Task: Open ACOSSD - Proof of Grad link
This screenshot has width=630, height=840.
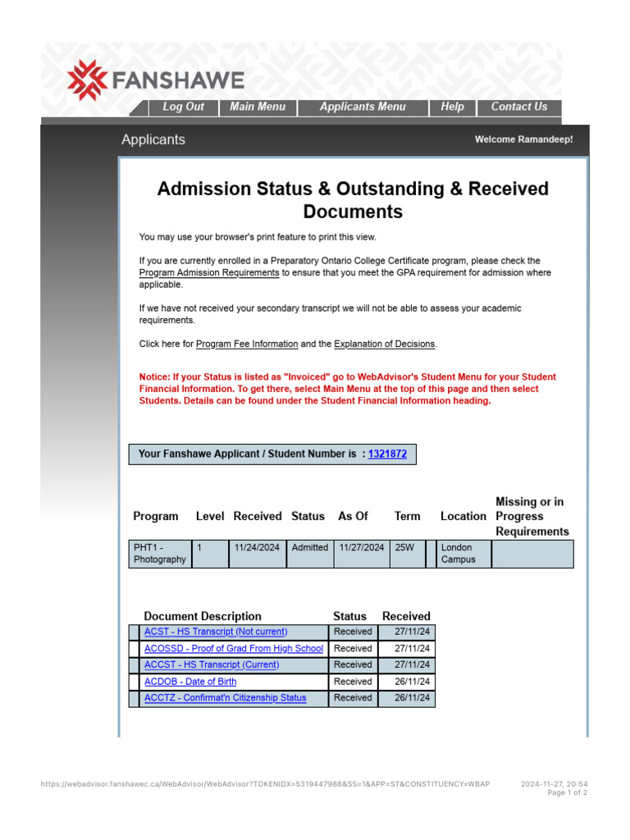Action: (234, 648)
